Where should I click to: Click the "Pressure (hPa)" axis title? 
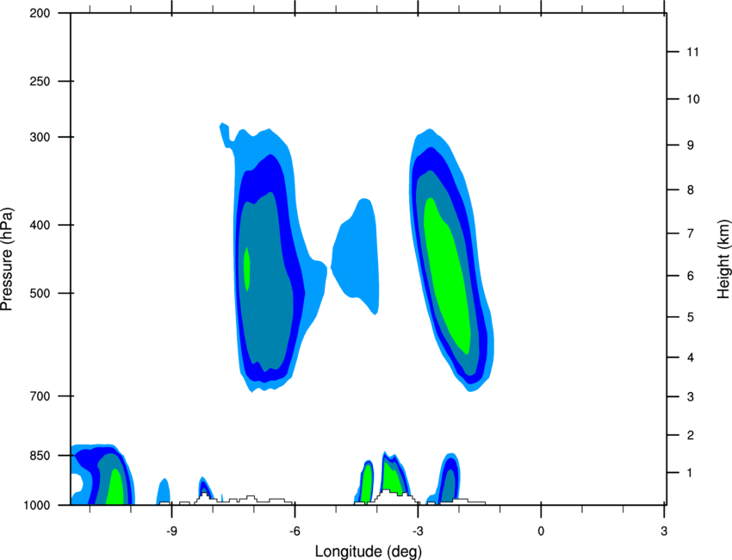click(7, 258)
